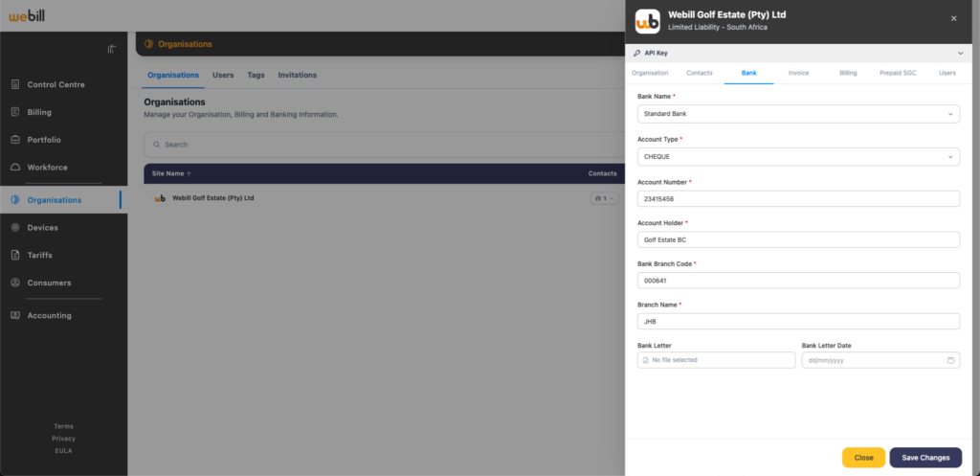Viewport: 980px width, 476px height.
Task: Collapse the sidebar menu icon
Action: [x=111, y=49]
